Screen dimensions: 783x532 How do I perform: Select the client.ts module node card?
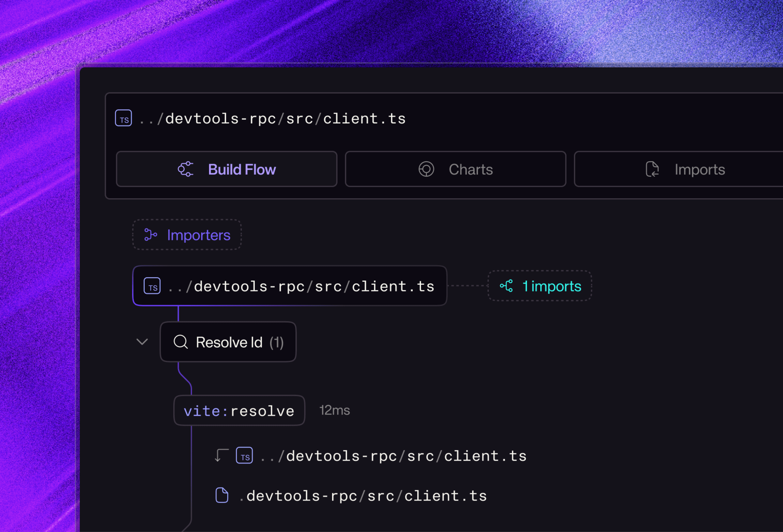(x=290, y=286)
